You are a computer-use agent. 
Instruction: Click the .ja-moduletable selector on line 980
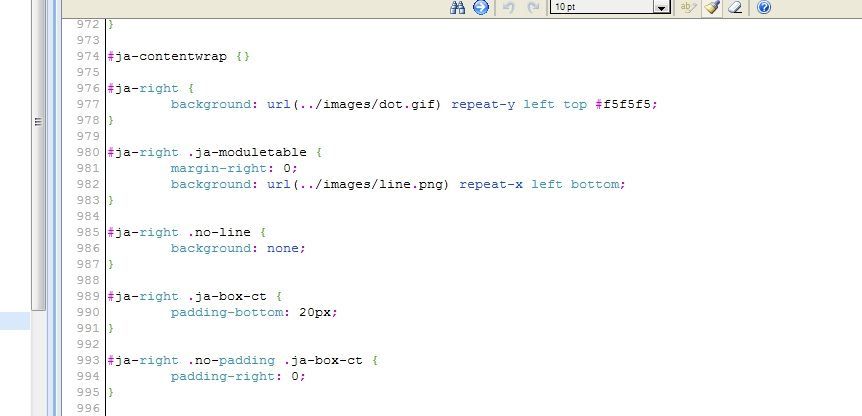247,152
